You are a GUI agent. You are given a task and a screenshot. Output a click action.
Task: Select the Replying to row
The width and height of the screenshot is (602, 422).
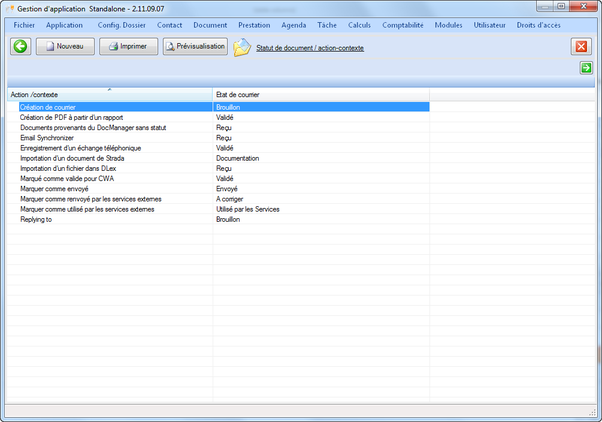38,219
